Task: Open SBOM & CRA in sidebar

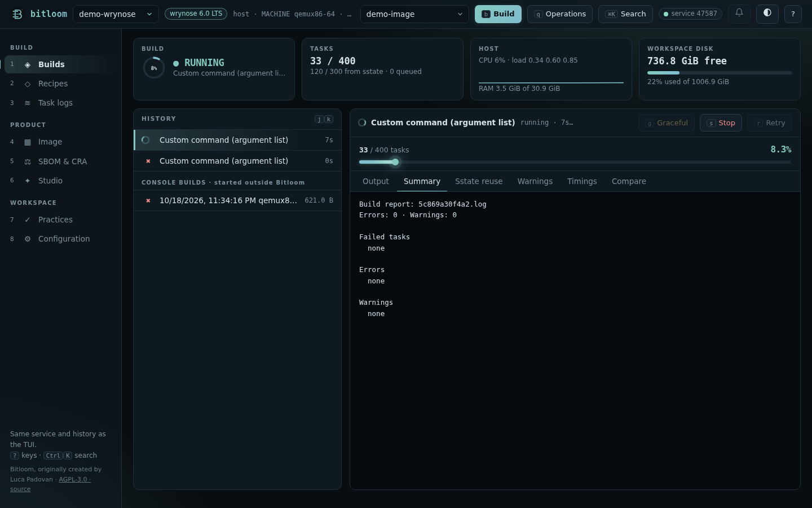Action: 61,161
